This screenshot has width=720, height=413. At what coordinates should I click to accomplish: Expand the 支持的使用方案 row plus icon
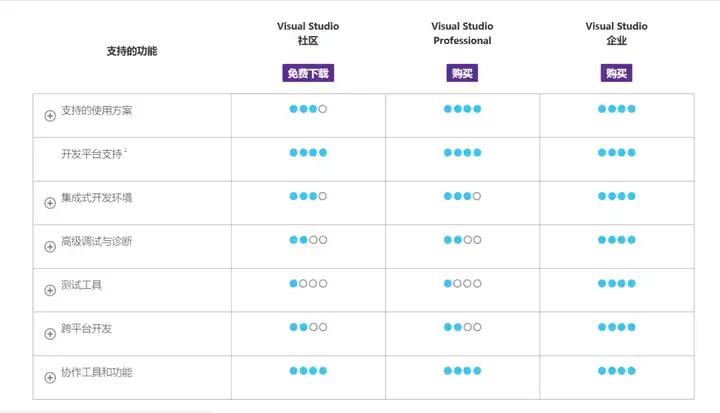point(50,116)
